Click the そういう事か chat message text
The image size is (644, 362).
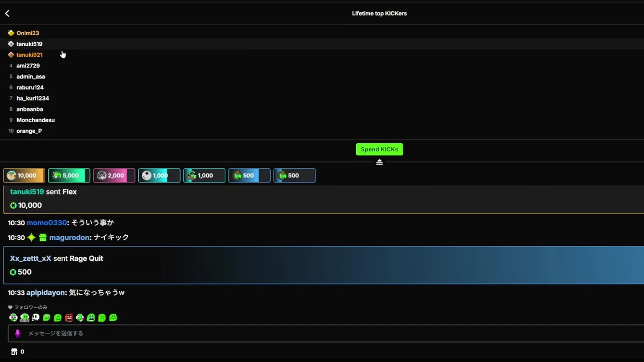point(93,223)
